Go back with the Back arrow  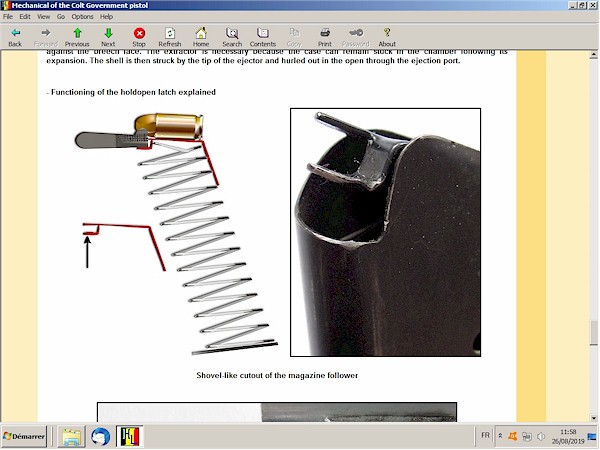[15, 37]
